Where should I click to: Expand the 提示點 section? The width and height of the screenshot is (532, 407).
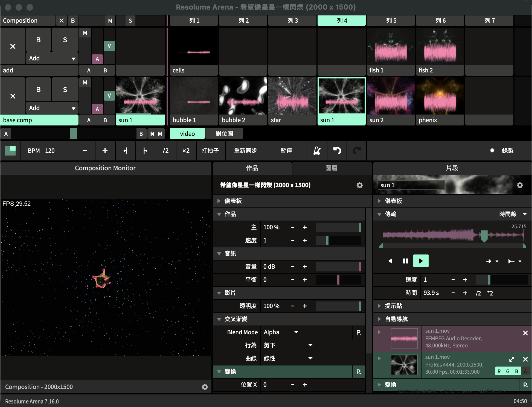[379, 306]
